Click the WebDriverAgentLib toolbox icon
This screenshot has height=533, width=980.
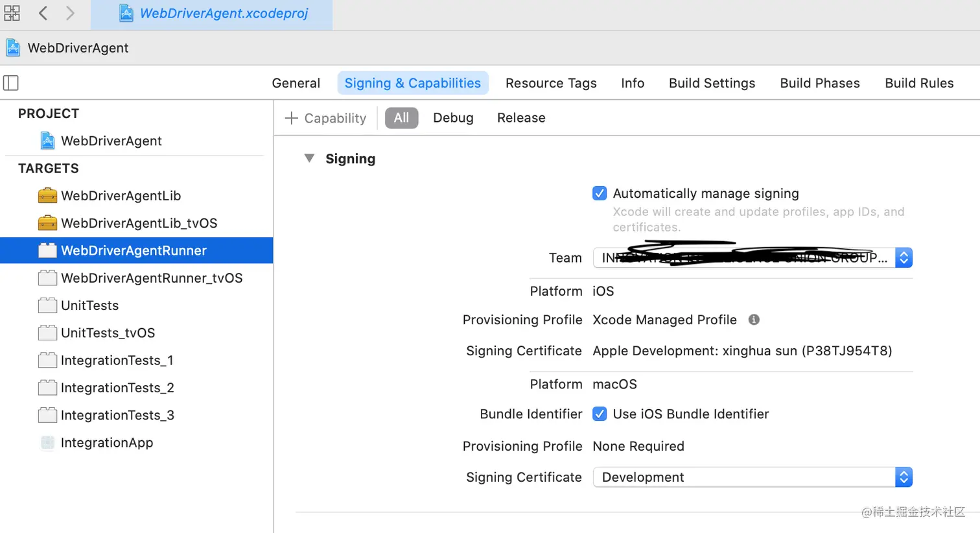coord(47,195)
